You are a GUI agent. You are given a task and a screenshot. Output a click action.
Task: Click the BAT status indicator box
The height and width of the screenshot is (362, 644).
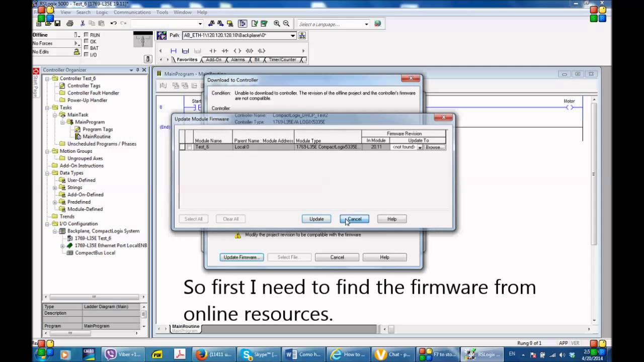point(86,48)
